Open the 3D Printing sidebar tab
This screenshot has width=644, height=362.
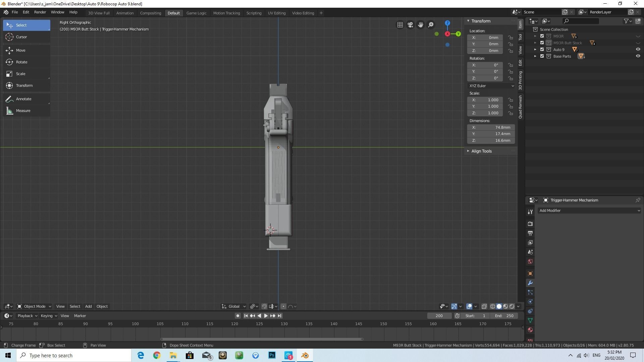520,80
